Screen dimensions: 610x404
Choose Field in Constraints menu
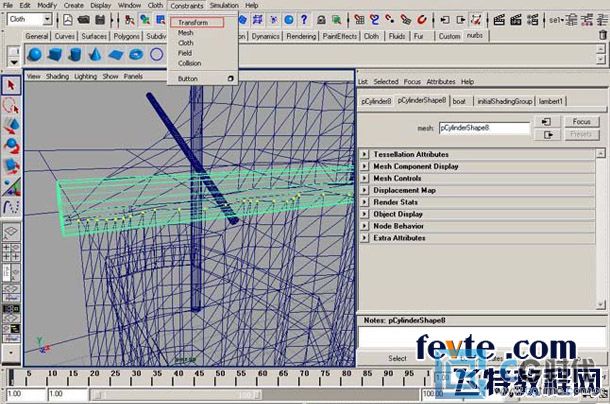coord(185,53)
